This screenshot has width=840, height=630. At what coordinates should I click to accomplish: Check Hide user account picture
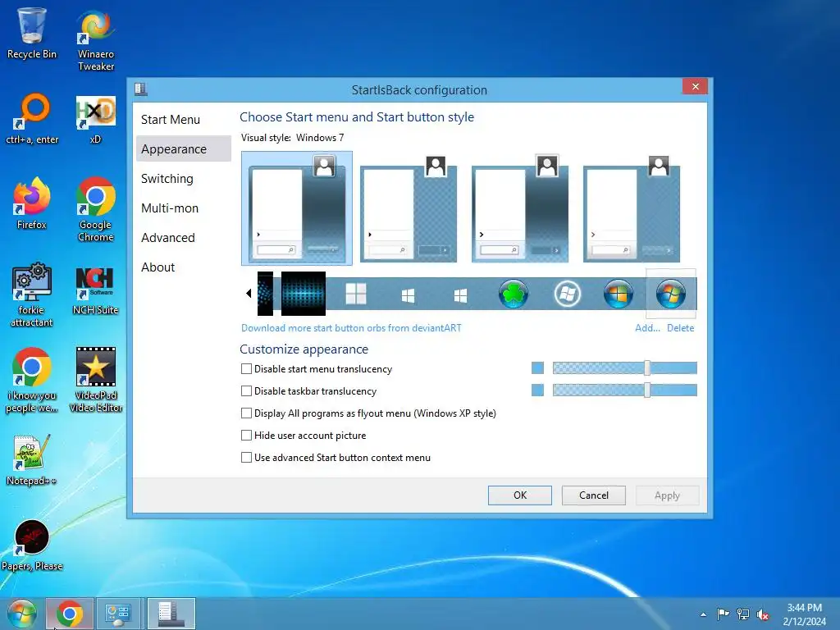[x=246, y=435]
